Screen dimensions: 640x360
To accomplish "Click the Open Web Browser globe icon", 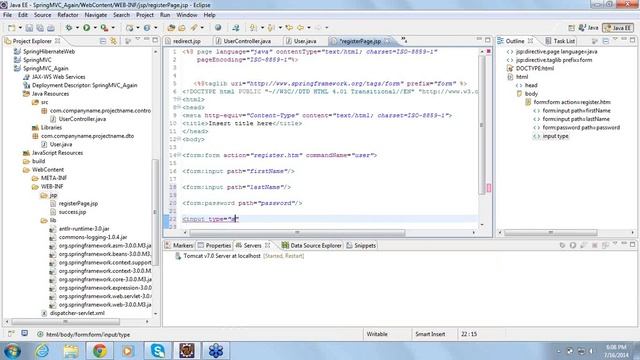I will (218, 28).
